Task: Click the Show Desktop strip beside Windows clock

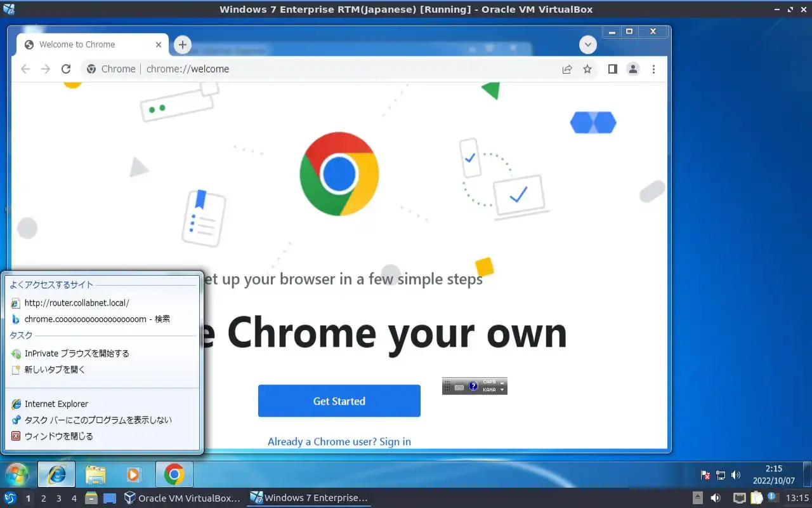Action: pyautogui.click(x=806, y=475)
